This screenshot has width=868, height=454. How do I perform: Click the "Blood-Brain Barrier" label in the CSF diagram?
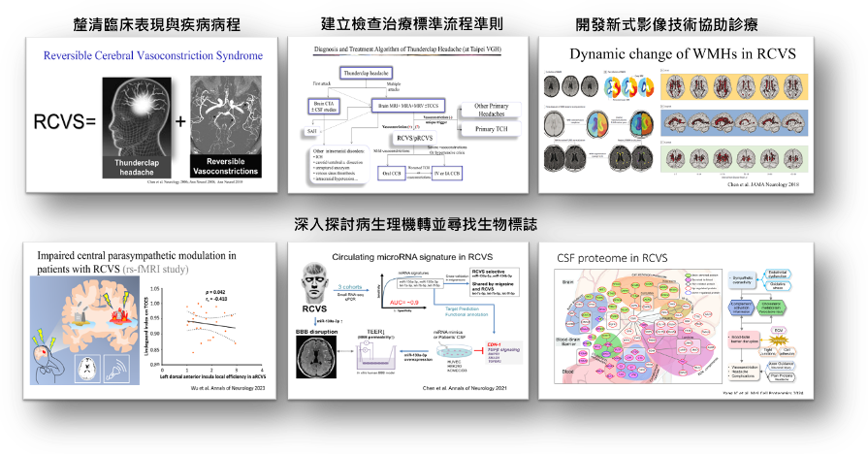tap(569, 341)
